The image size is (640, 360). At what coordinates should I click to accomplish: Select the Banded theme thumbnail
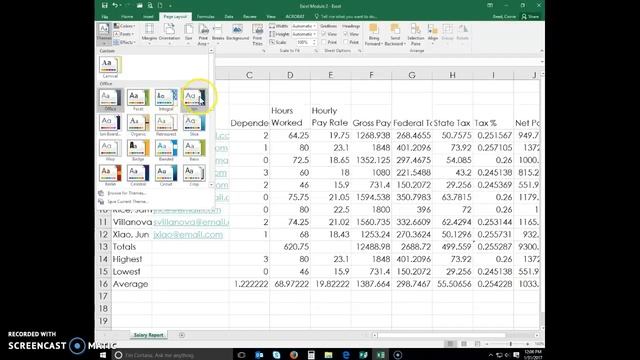tap(166, 150)
